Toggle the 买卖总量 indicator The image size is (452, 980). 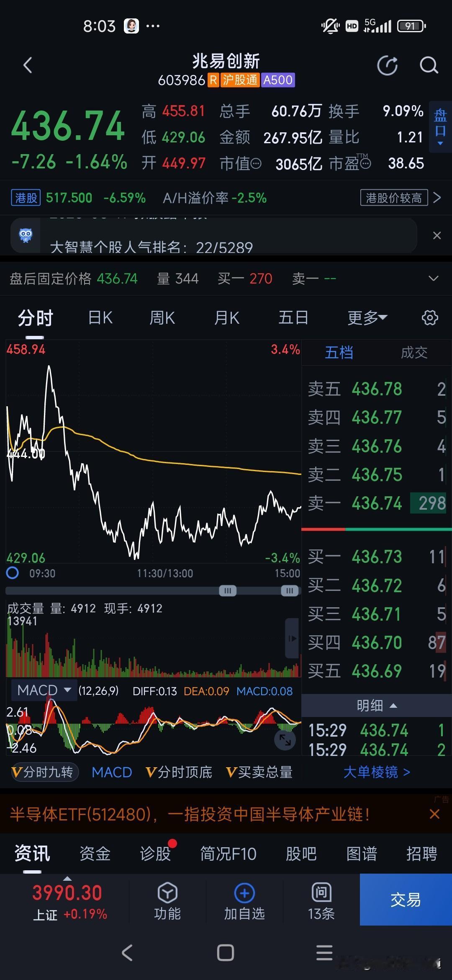coord(259,772)
